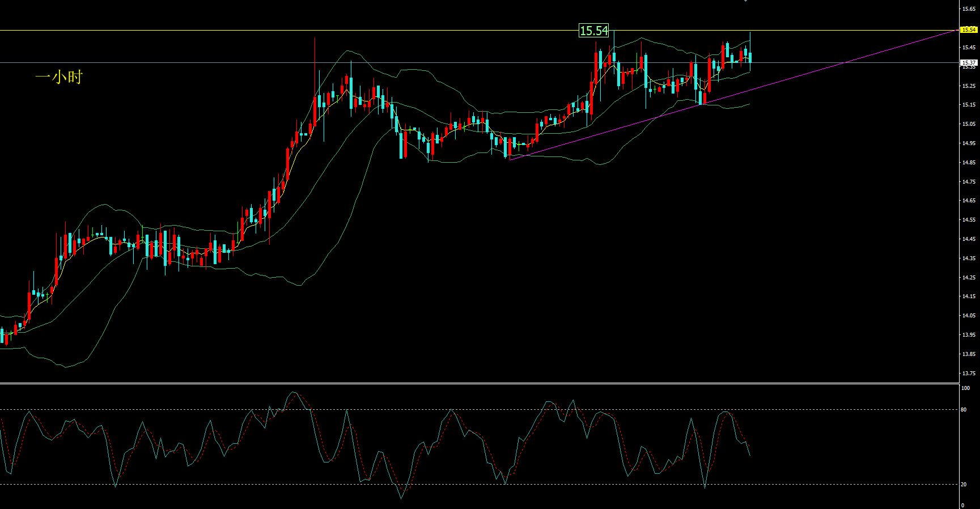Click the 14.15 price axis label
Screen dimensions: 980x509
[x=969, y=296]
